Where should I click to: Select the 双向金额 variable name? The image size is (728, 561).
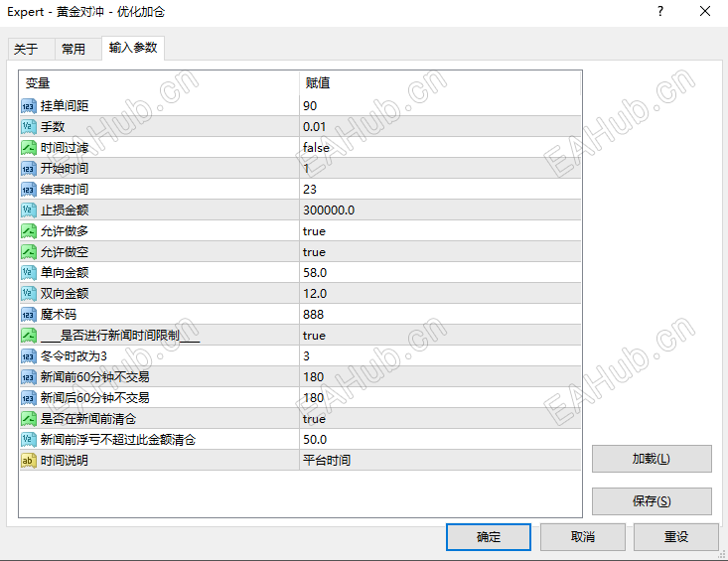[x=65, y=294]
